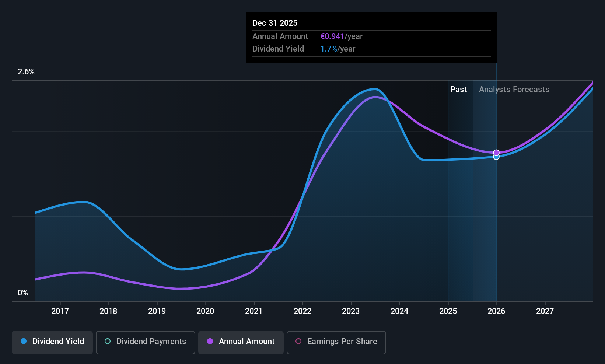Click the €0.941/year tooltip value

(342, 36)
